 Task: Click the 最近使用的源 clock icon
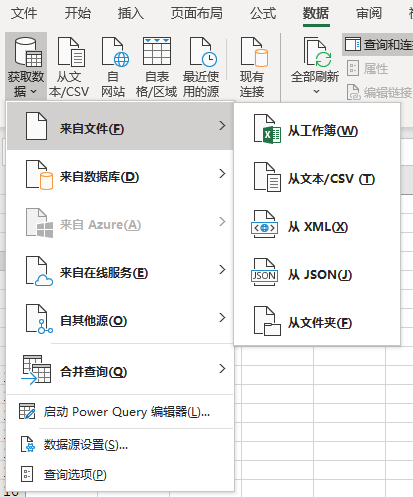[203, 52]
